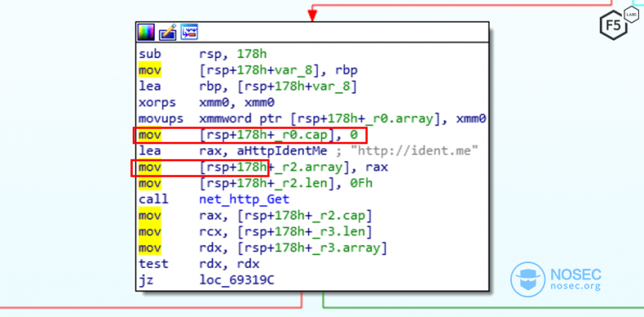Screen dimensions: 644x317
Task: Open the nosec.org link text
Action: click(576, 287)
